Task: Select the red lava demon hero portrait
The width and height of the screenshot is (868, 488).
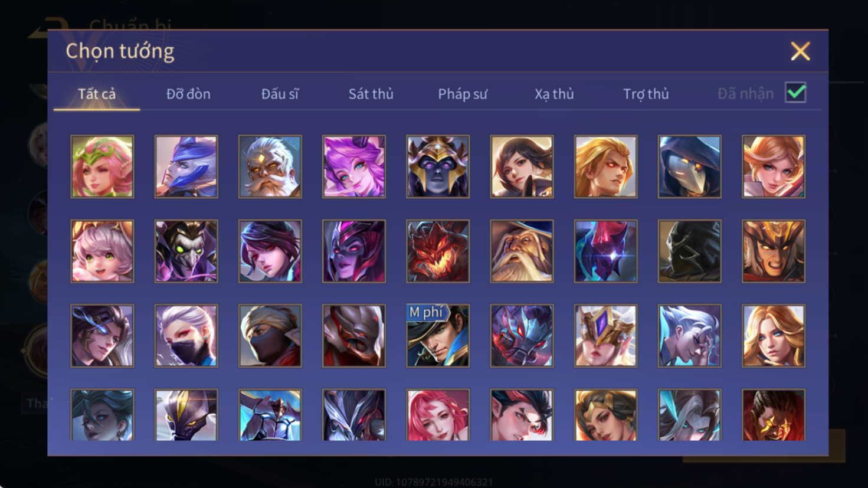Action: [438, 251]
